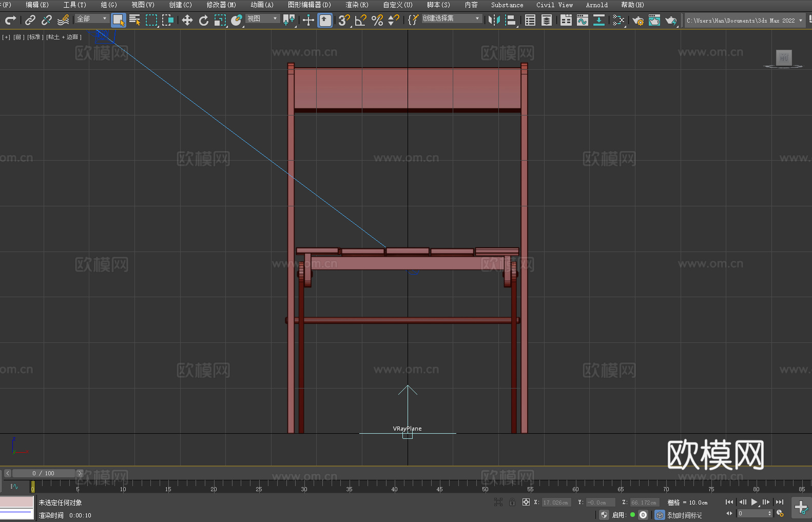The height and width of the screenshot is (522, 812).
Task: Click the Z coordinate input field
Action: 645,502
